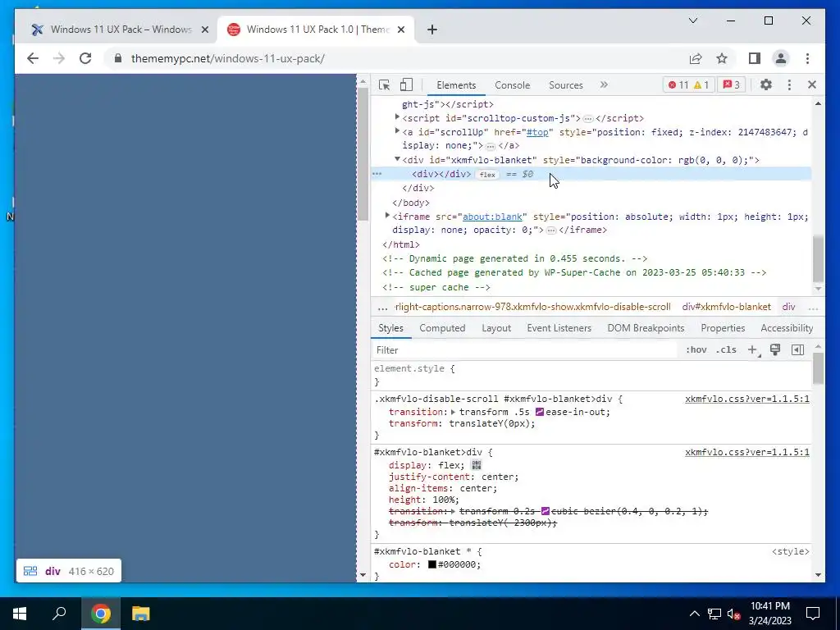The image size is (840, 630).
Task: Close the Windows 11 UX Pack 1.0 tab
Action: [x=400, y=30]
